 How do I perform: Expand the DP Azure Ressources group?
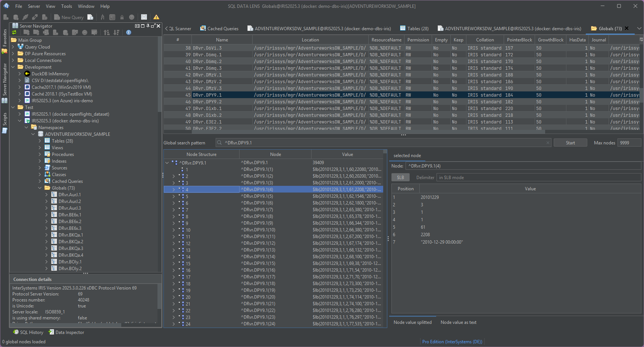13,54
